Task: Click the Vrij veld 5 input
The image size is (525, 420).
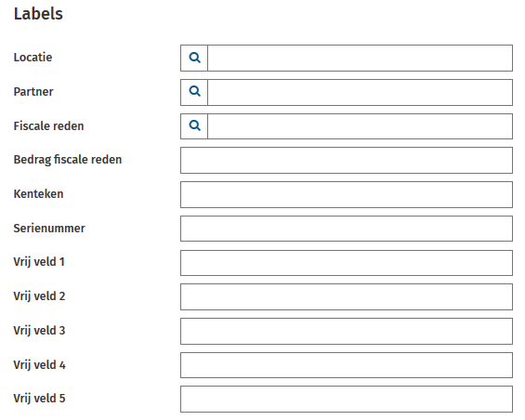Action: pos(347,399)
